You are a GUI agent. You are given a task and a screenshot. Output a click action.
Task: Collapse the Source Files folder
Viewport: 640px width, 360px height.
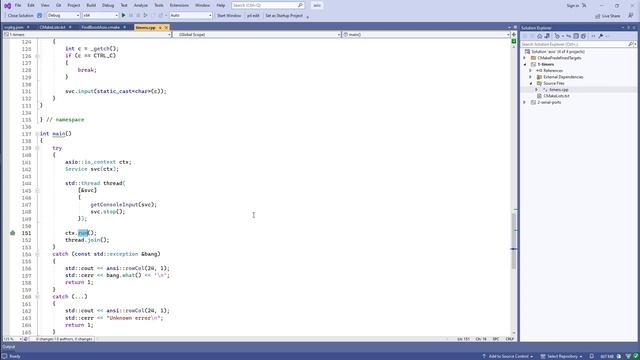pos(531,83)
